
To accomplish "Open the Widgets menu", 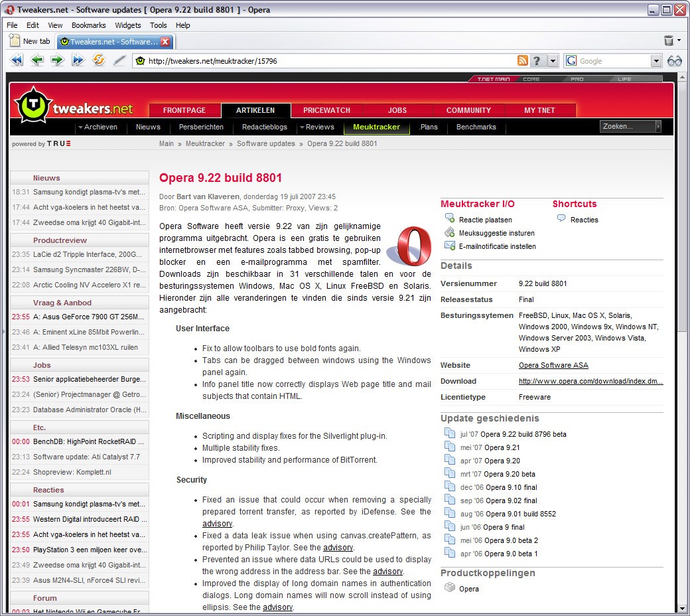I will (127, 25).
